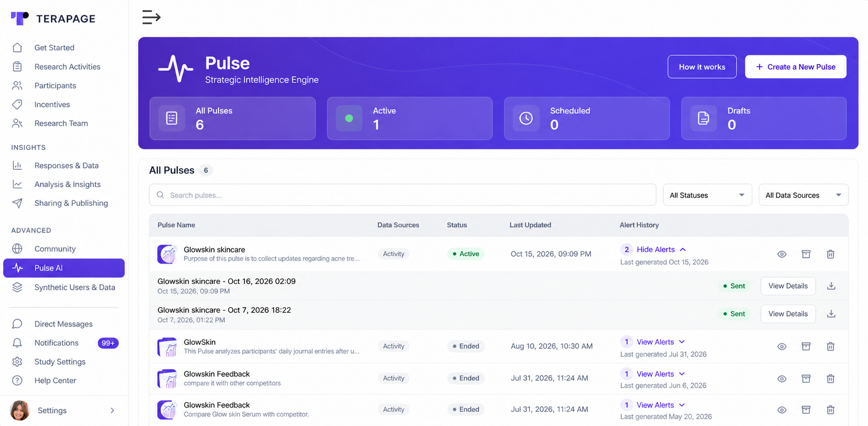868x426 pixels.
Task: View Details of Oct 16, 2026 02:09 alert
Action: (788, 286)
